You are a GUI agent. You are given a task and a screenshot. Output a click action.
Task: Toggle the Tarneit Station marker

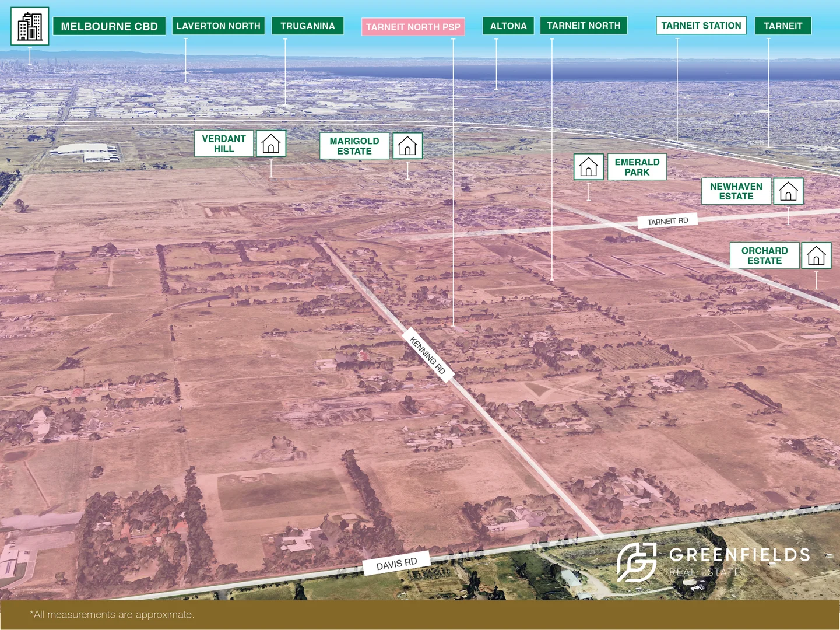point(701,25)
